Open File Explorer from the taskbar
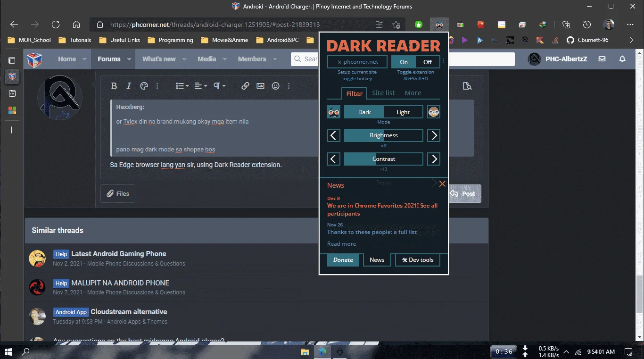 point(305,351)
